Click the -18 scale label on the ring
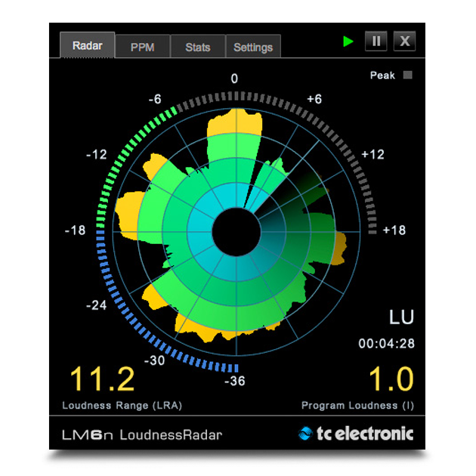 (x=76, y=230)
